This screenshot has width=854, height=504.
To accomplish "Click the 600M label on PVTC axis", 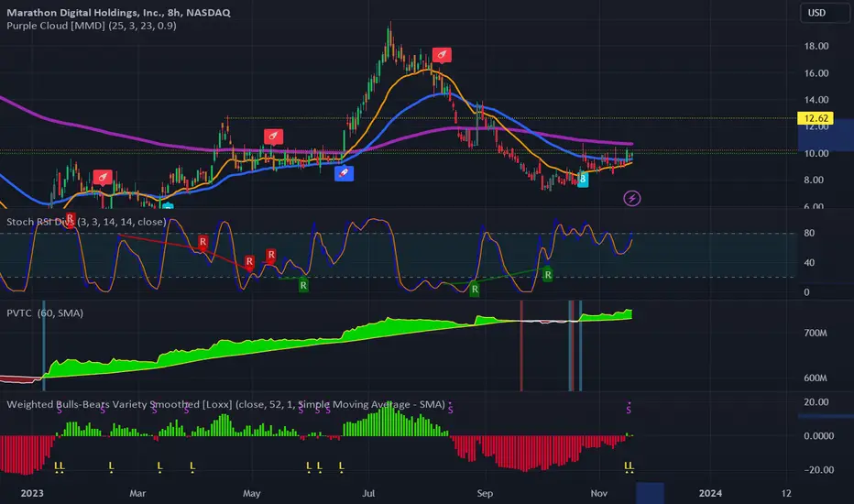I will tap(816, 378).
